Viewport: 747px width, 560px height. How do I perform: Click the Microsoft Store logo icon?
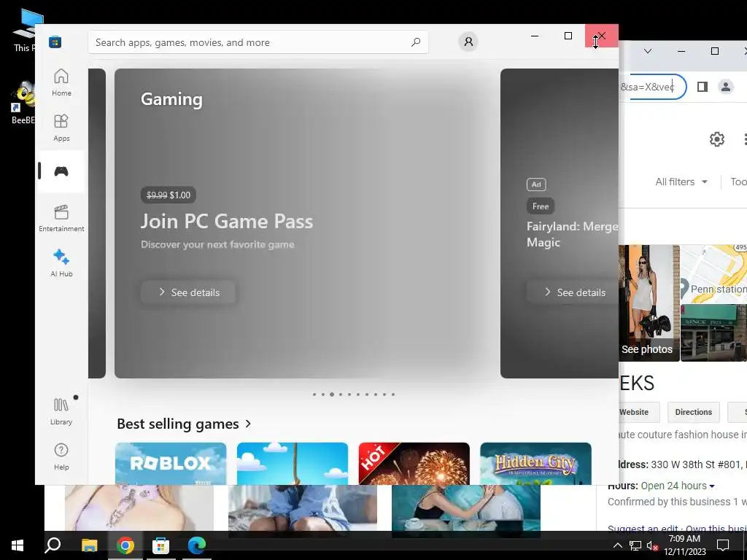click(55, 42)
